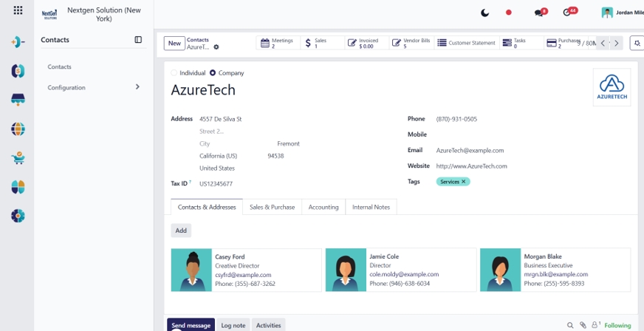Click the Add contact button
Viewport: 644px width, 331px height.
(x=181, y=231)
